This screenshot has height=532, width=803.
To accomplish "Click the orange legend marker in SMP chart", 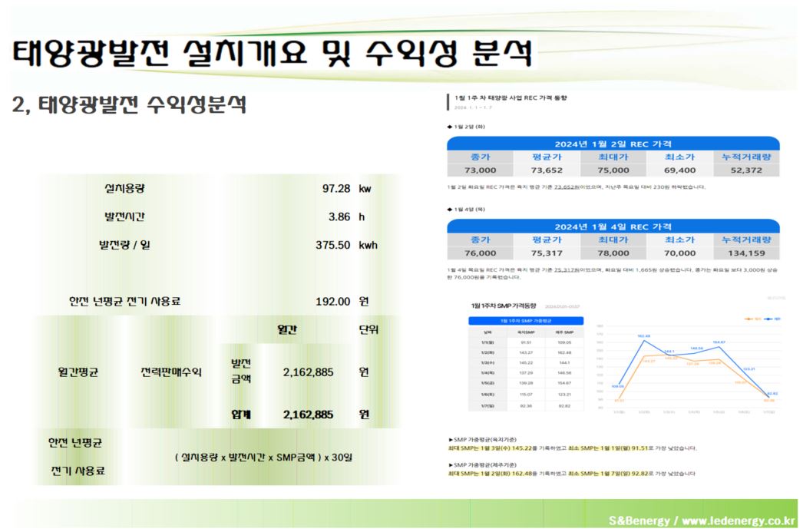I will (748, 317).
